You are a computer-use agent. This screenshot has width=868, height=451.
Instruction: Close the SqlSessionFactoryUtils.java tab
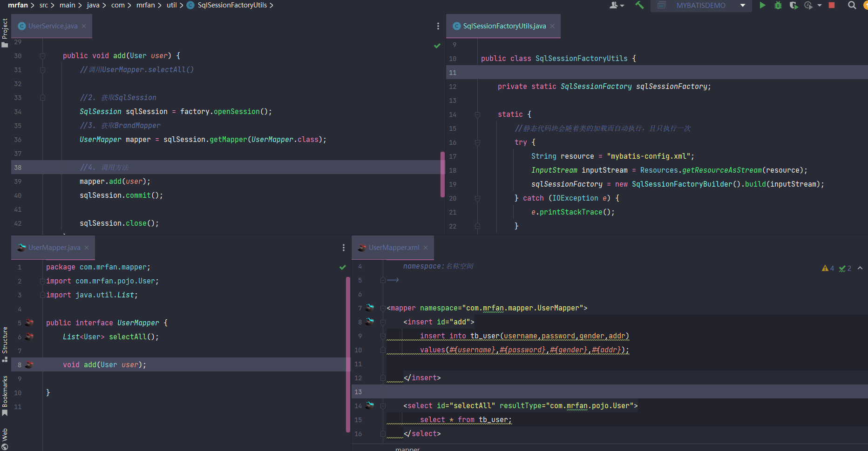click(552, 26)
